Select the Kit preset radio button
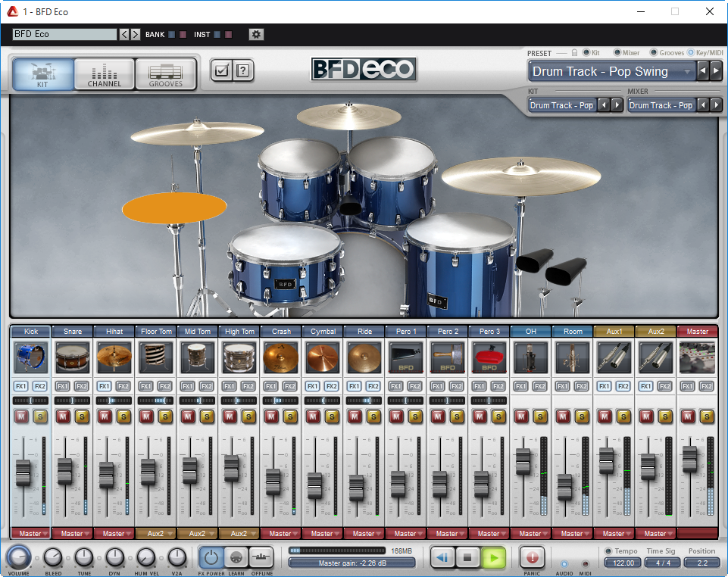 pos(586,52)
